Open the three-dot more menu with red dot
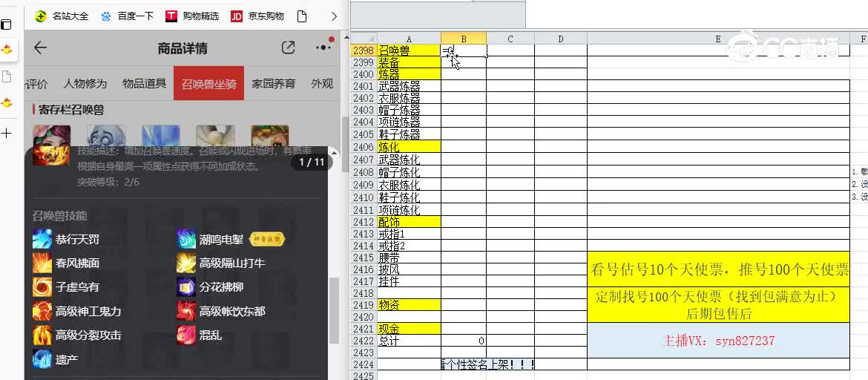This screenshot has width=868, height=380. [x=324, y=47]
